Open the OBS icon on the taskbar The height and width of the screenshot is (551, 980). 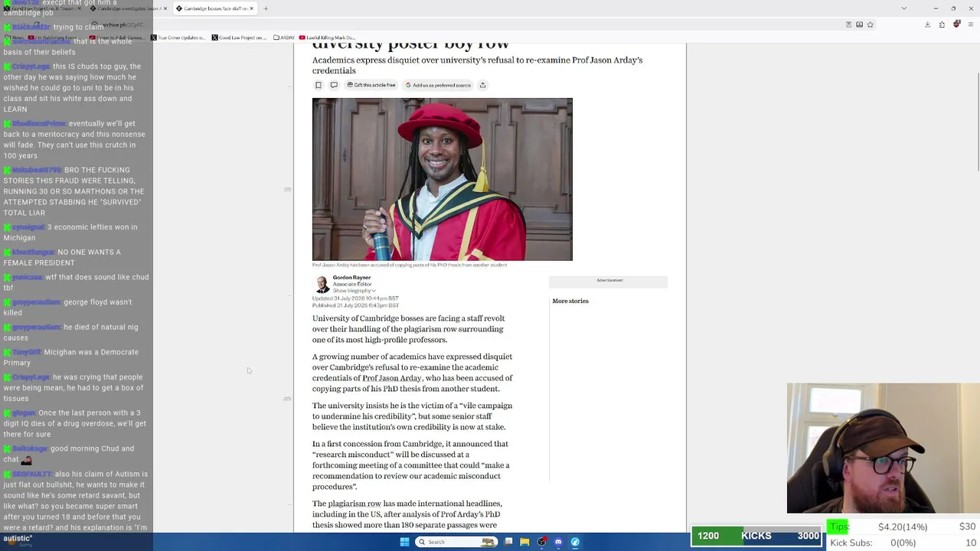click(542, 542)
